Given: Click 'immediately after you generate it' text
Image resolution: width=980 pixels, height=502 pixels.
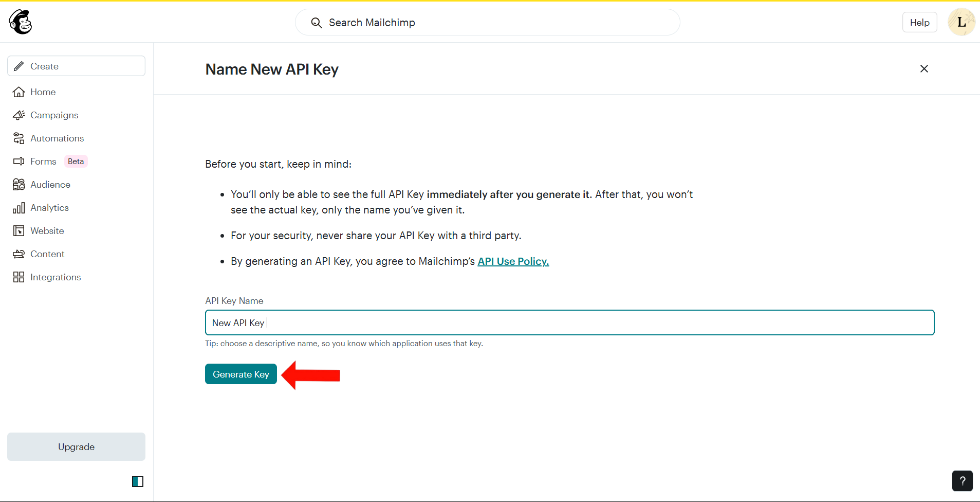Looking at the screenshot, I should (x=509, y=194).
